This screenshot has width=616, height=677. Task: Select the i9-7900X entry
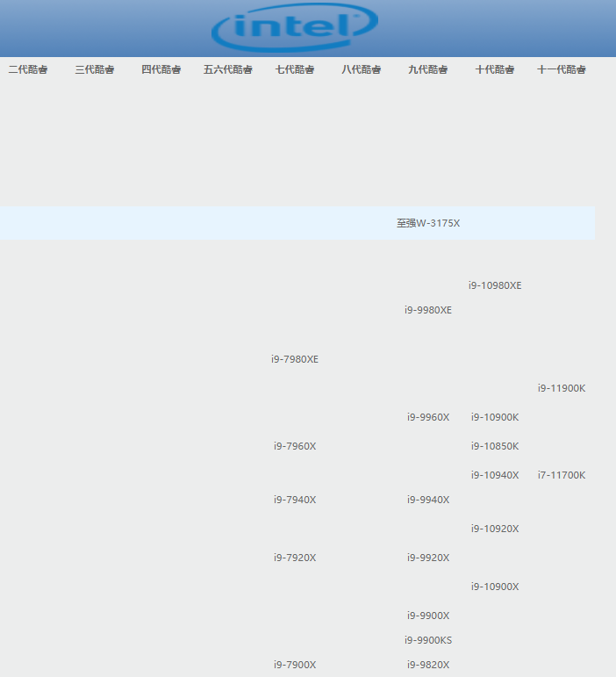pos(295,665)
